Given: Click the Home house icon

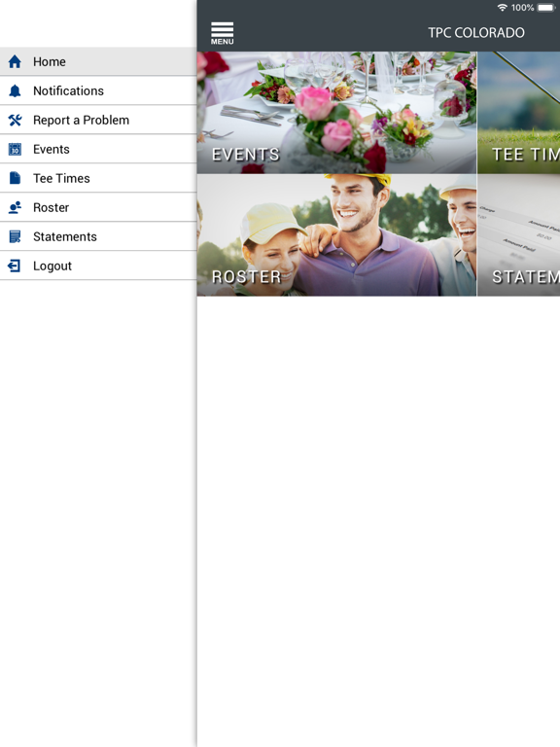Looking at the screenshot, I should click(x=15, y=61).
